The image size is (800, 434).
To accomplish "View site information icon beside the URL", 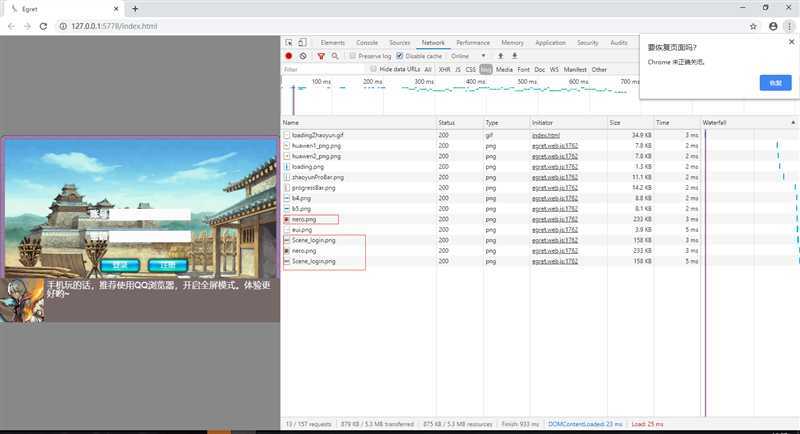I will point(63,26).
